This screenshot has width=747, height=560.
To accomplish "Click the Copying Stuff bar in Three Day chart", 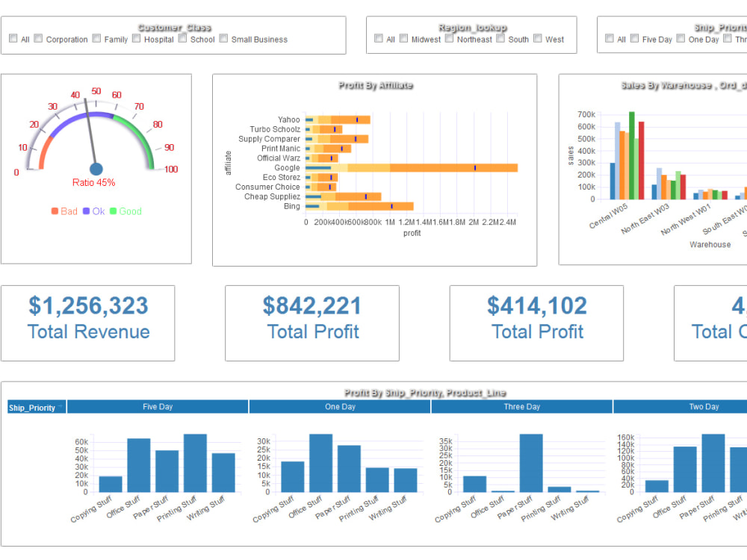I will pos(474,484).
